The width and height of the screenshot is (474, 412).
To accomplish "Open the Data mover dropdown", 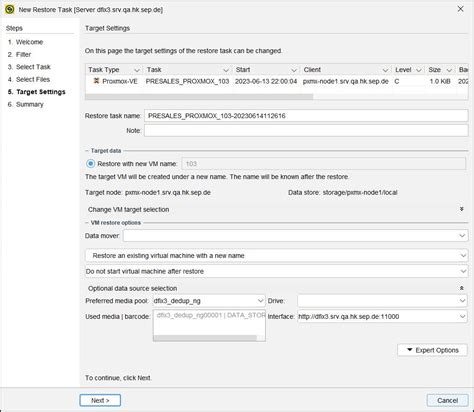I will pos(295,236).
